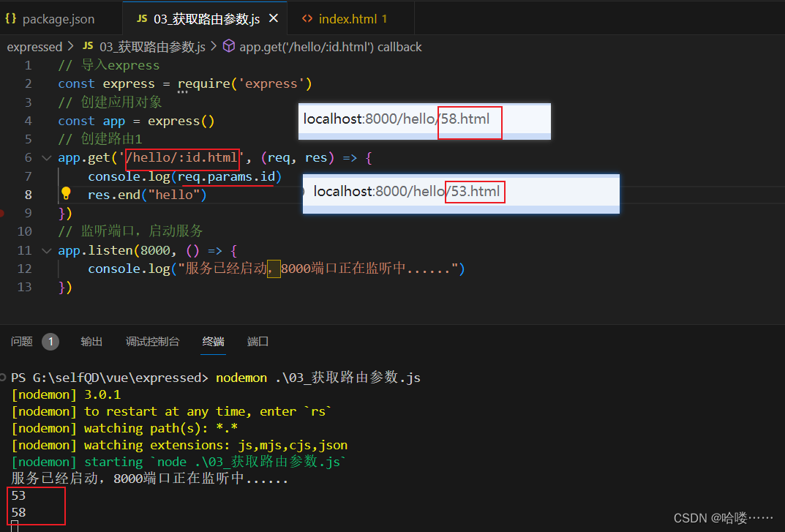Click the require('express') call on line 2
The height and width of the screenshot is (532, 785).
pos(245,83)
